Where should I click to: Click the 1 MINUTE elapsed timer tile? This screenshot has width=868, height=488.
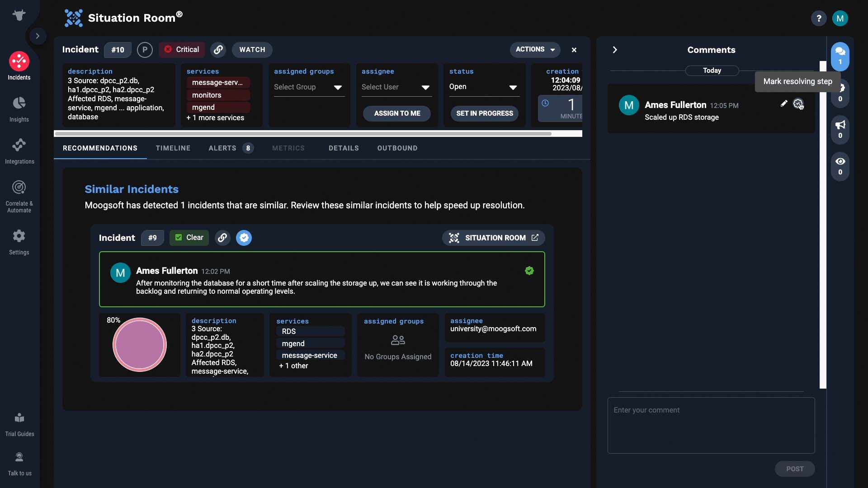pos(561,108)
